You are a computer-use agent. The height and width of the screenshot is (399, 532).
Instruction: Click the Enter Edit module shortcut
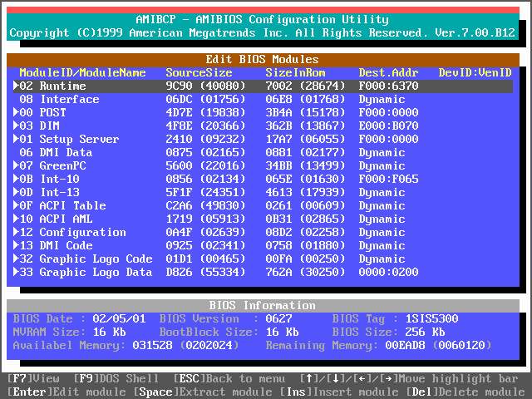pyautogui.click(x=68, y=392)
